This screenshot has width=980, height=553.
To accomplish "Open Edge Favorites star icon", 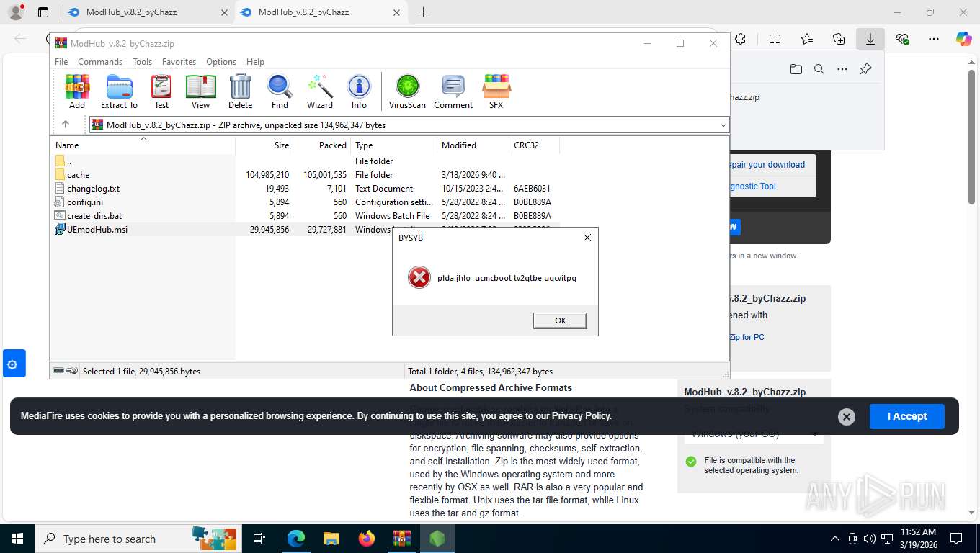I will point(807,39).
